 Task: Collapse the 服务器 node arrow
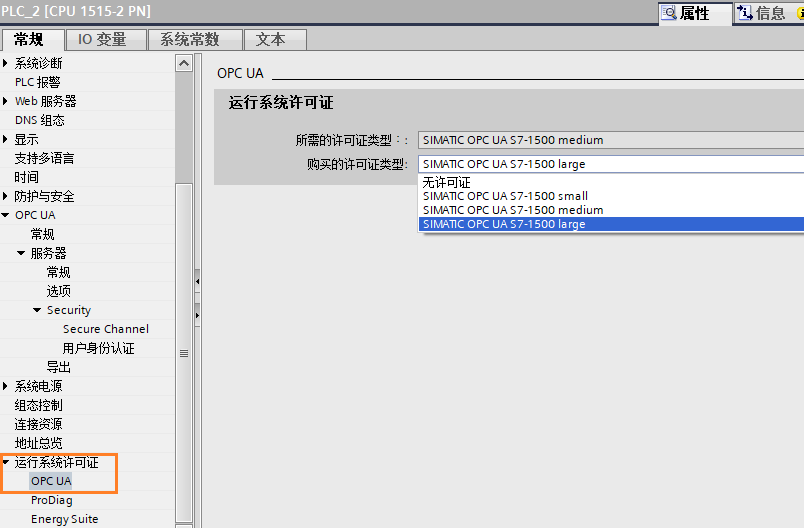click(x=21, y=253)
